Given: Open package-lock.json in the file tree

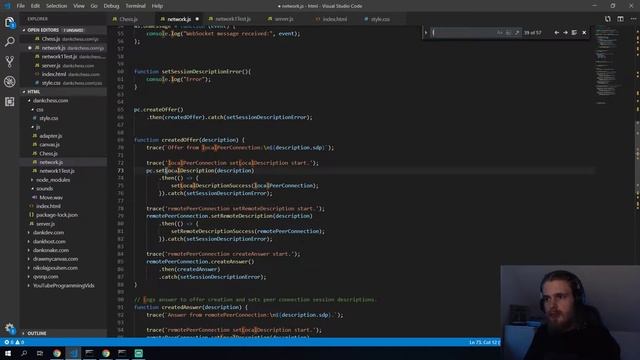Looking at the screenshot, I should [57, 215].
